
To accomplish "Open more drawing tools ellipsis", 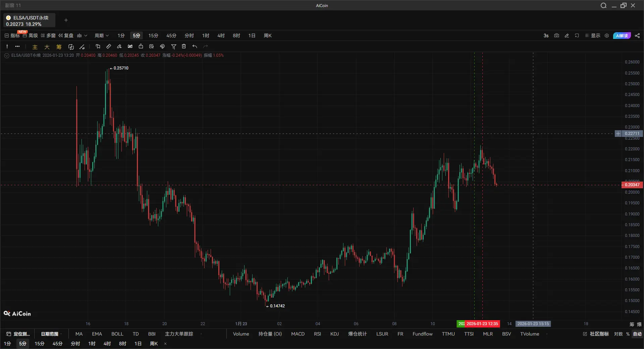I will point(17,46).
